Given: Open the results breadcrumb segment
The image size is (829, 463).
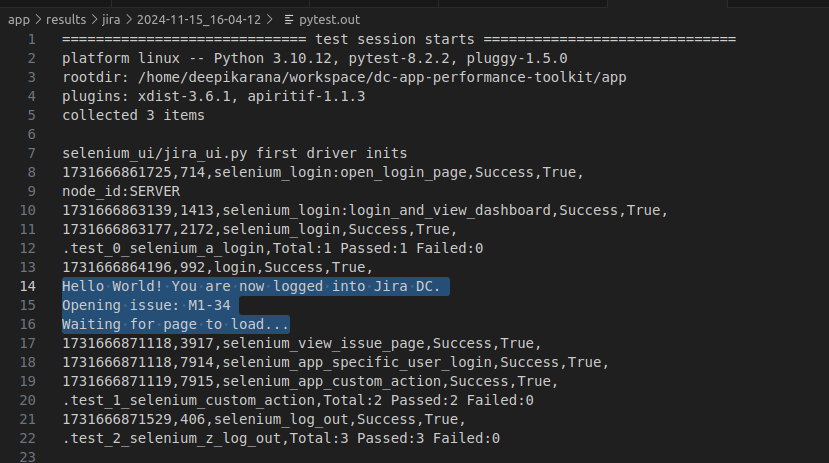Looking at the screenshot, I should [x=66, y=19].
